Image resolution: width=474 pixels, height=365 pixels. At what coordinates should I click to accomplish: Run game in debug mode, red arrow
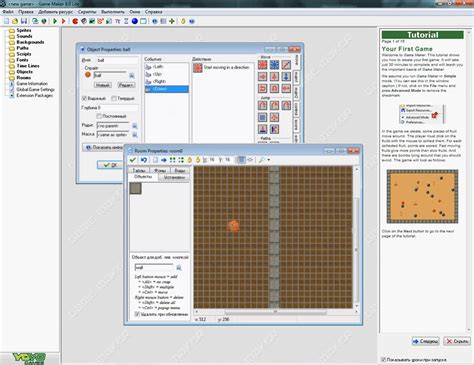(64, 21)
